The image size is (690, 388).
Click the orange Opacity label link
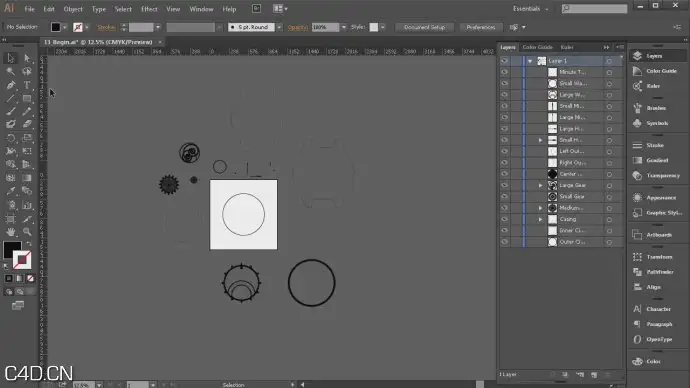coord(298,27)
